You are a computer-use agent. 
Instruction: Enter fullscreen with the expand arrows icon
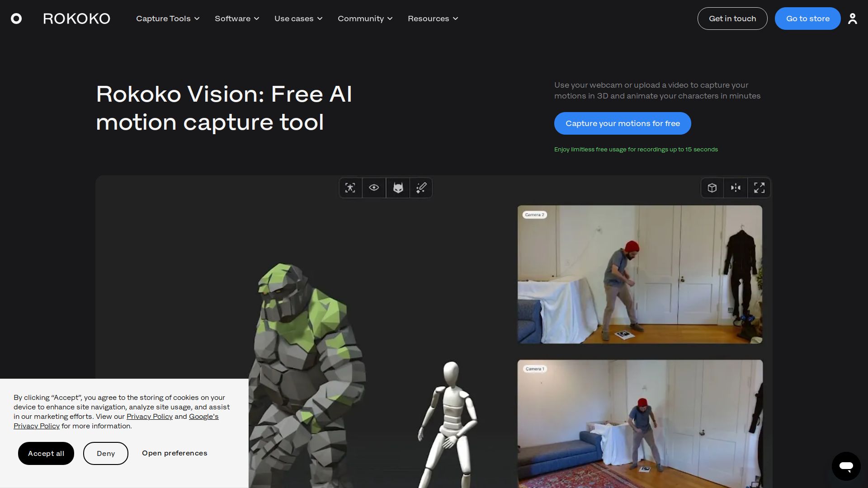759,188
